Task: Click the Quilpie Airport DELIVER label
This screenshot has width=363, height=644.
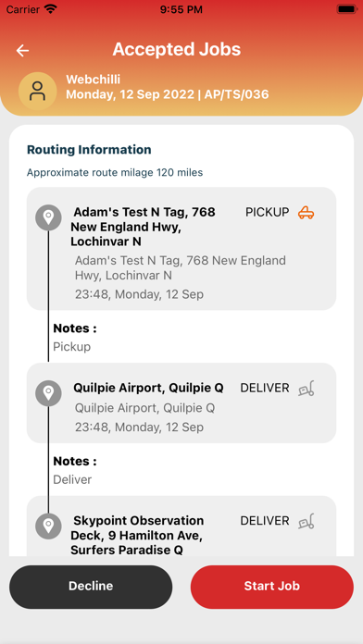Action: (265, 388)
